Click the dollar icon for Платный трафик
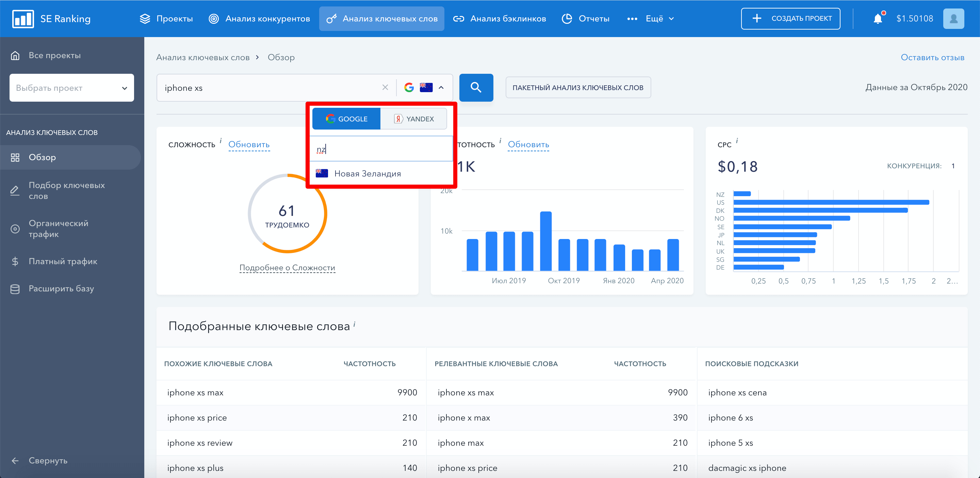 15,261
